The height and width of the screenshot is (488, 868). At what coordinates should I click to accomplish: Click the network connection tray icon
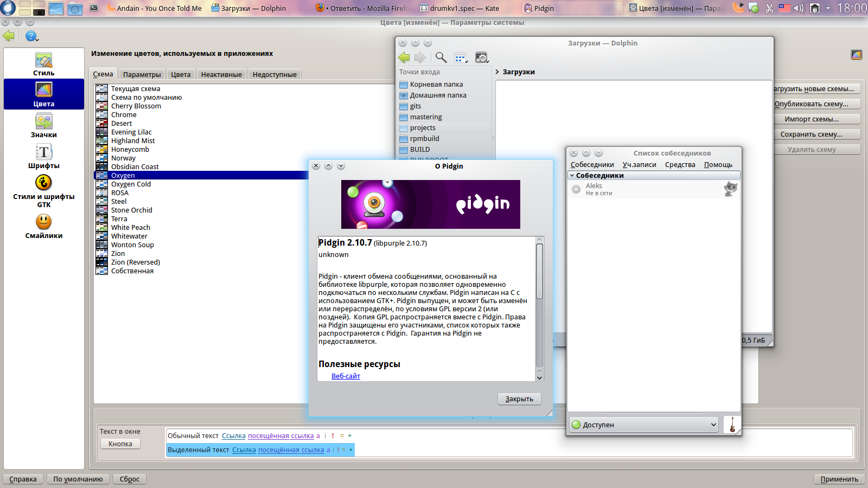(814, 8)
